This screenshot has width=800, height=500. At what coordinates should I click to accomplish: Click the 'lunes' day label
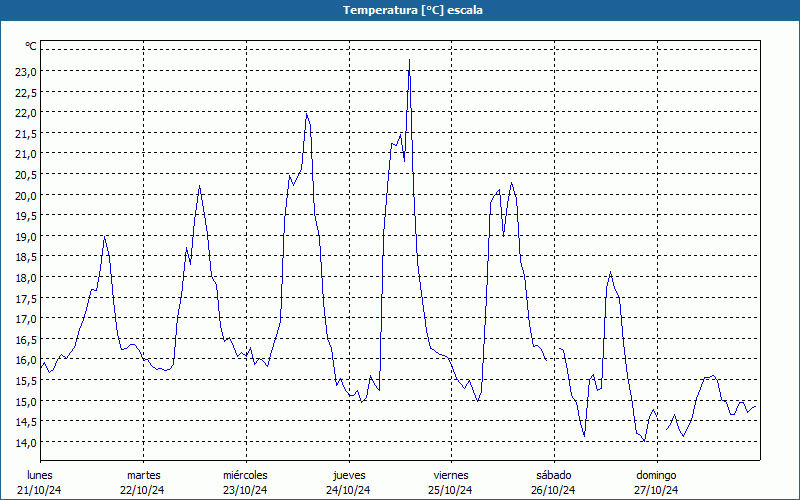(40, 475)
